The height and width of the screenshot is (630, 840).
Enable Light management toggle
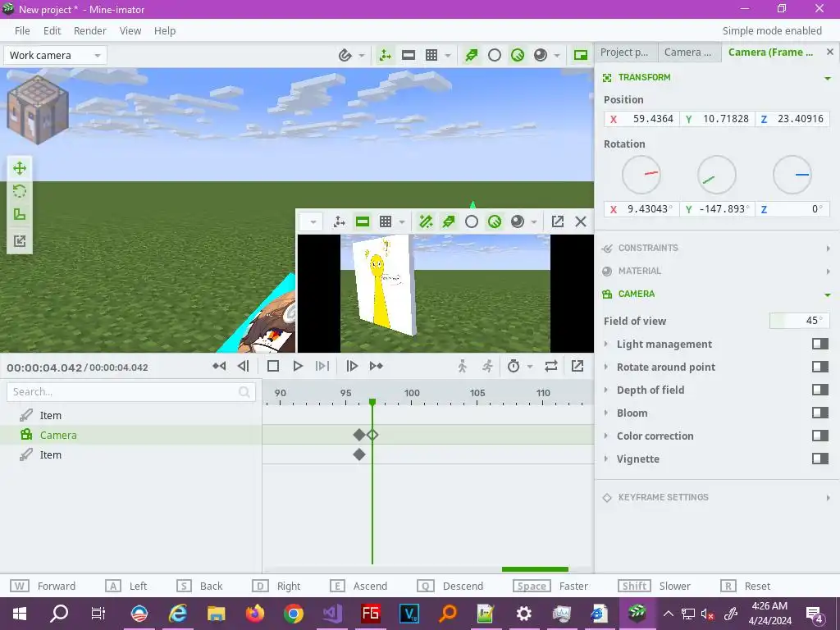point(820,344)
